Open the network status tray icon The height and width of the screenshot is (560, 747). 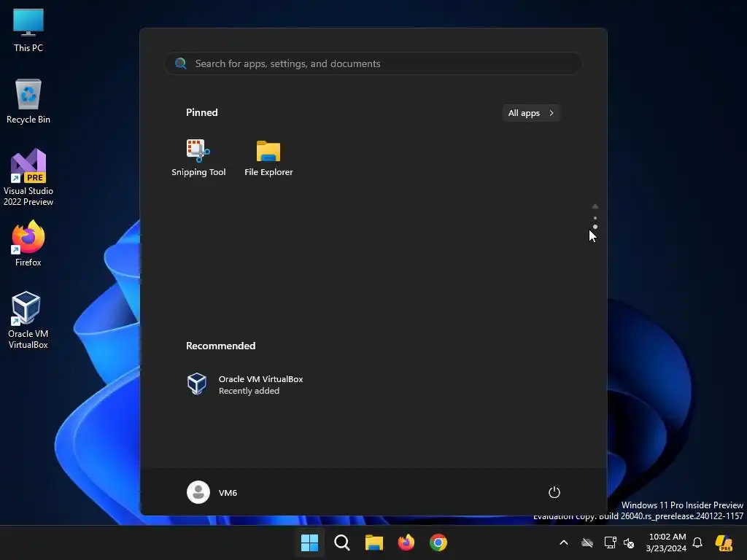tap(610, 542)
